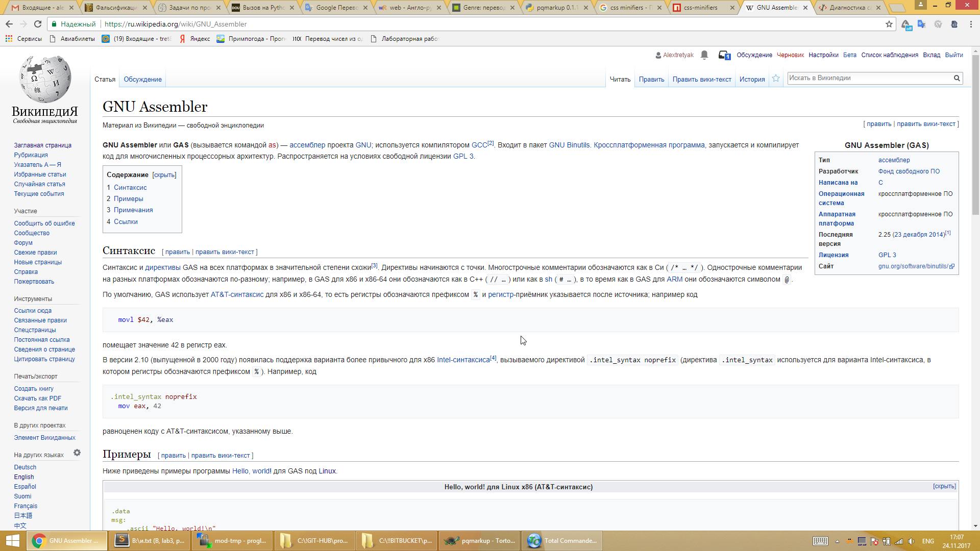Click the English language link
980x551 pixels.
pos(24,477)
